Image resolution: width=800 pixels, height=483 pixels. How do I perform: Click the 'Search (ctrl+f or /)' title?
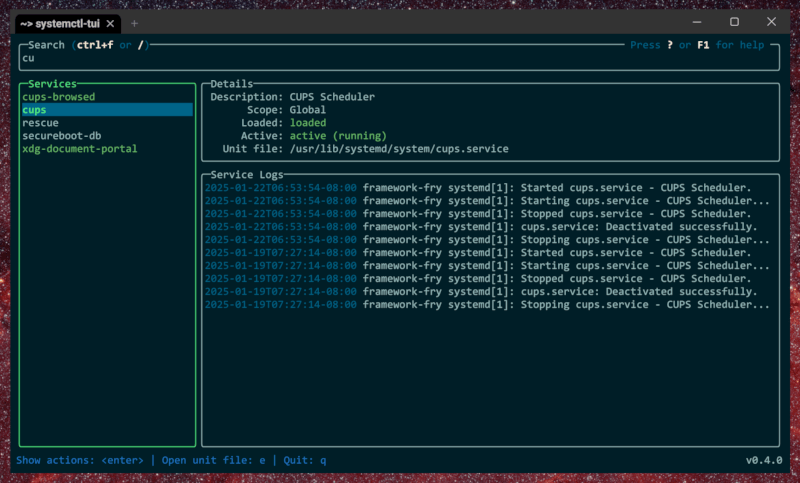point(89,45)
